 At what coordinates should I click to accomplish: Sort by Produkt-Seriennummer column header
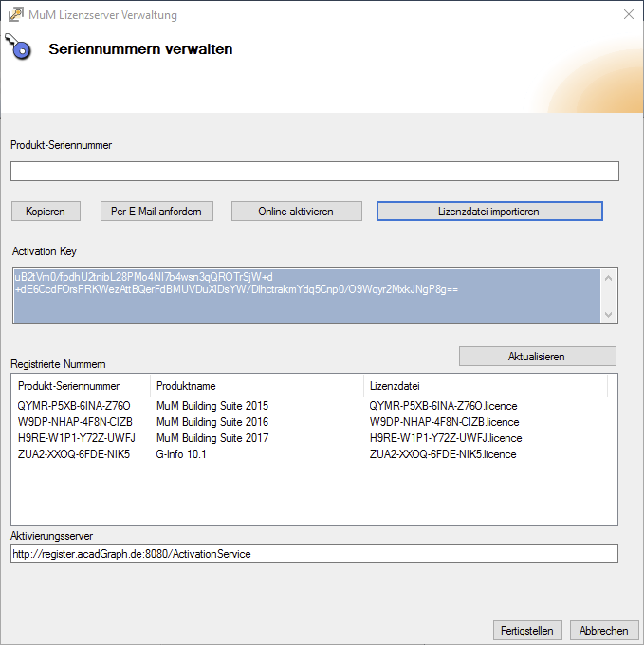click(x=82, y=386)
